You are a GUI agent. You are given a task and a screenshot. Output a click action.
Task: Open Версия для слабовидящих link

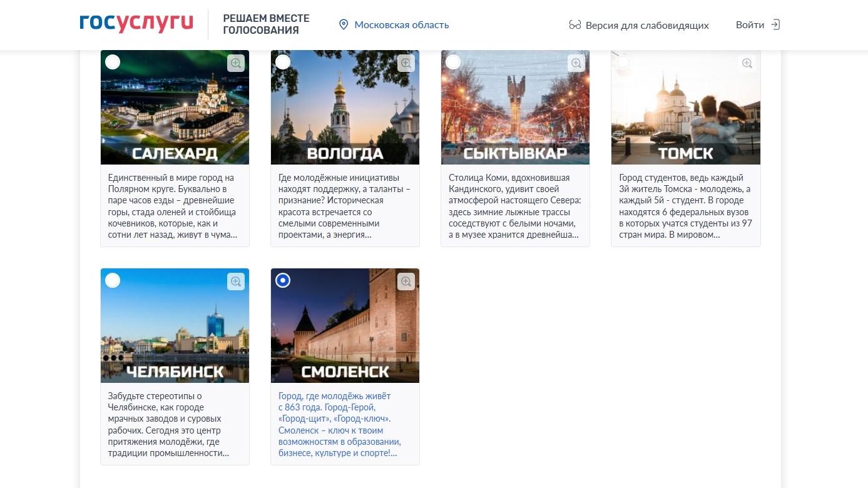click(x=647, y=26)
